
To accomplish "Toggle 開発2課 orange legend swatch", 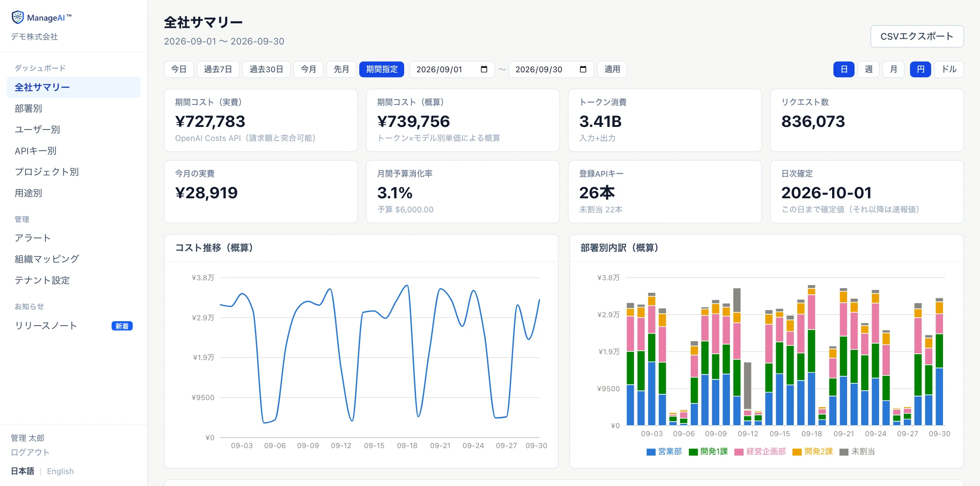I will 797,452.
